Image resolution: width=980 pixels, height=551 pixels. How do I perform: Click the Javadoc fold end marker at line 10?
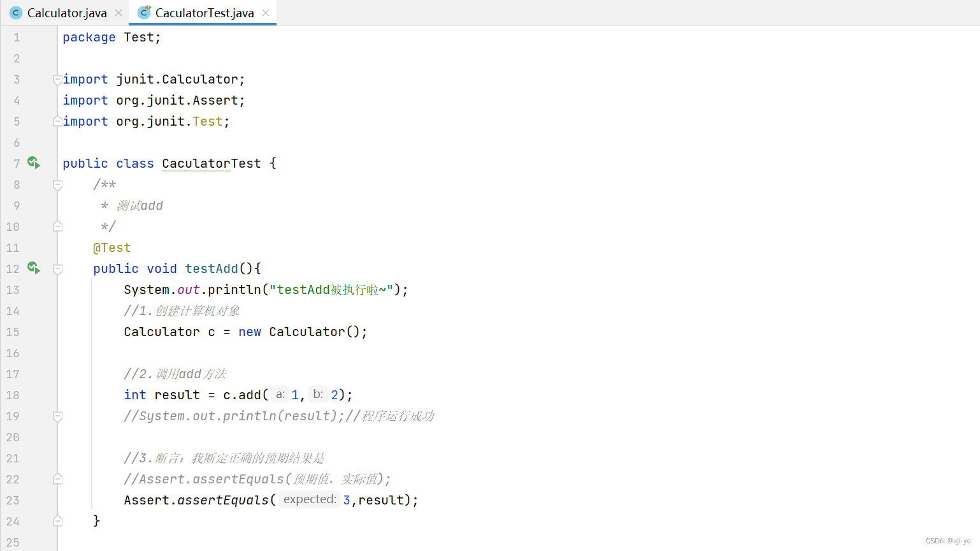coord(57,226)
